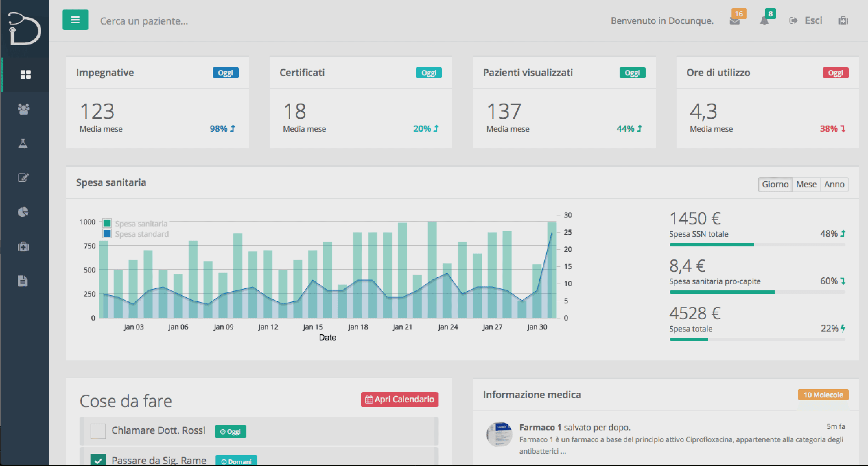868x466 pixels.
Task: Uncheck the Passare da Sig. Rame checkbox
Action: click(98, 460)
